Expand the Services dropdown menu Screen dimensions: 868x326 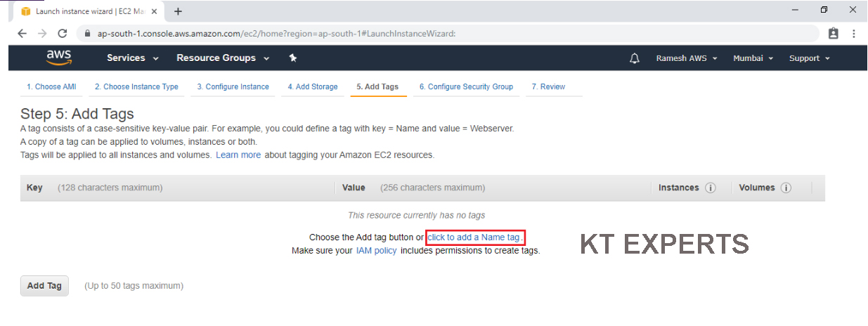pos(132,58)
